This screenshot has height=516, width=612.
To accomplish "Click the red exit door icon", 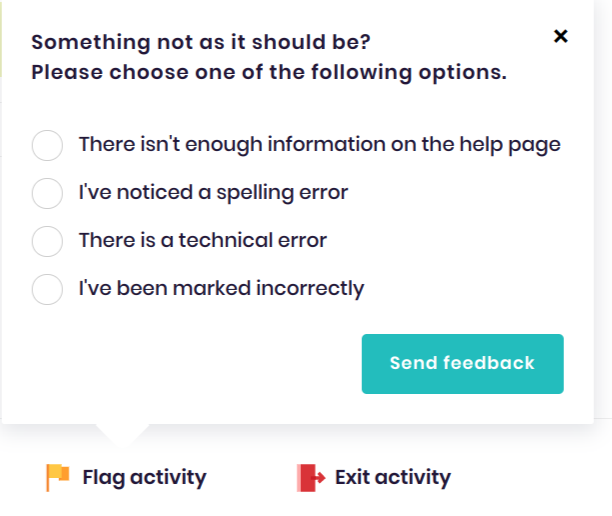I will pos(311,477).
